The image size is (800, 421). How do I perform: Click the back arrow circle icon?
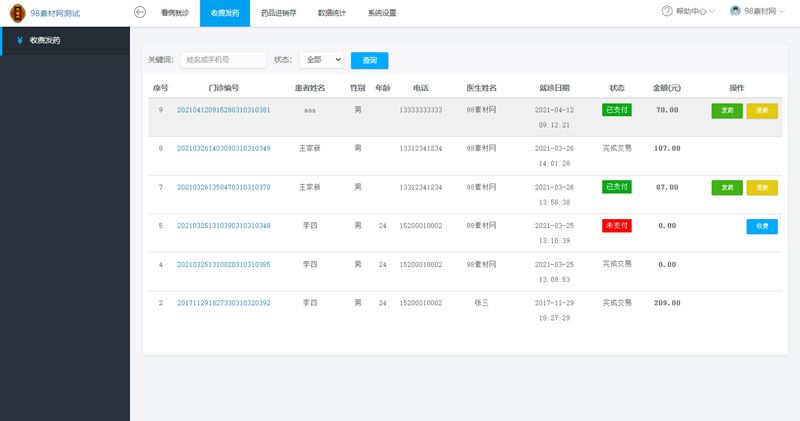click(x=140, y=12)
